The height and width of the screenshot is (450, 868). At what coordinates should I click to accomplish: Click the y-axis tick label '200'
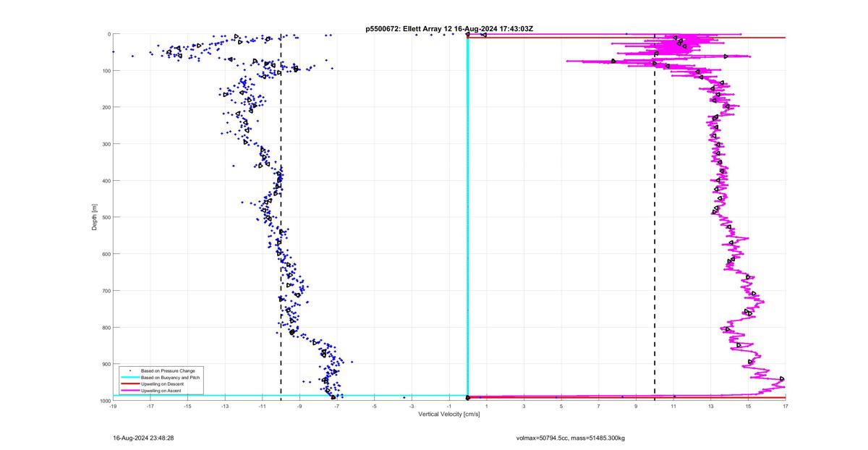(x=106, y=107)
